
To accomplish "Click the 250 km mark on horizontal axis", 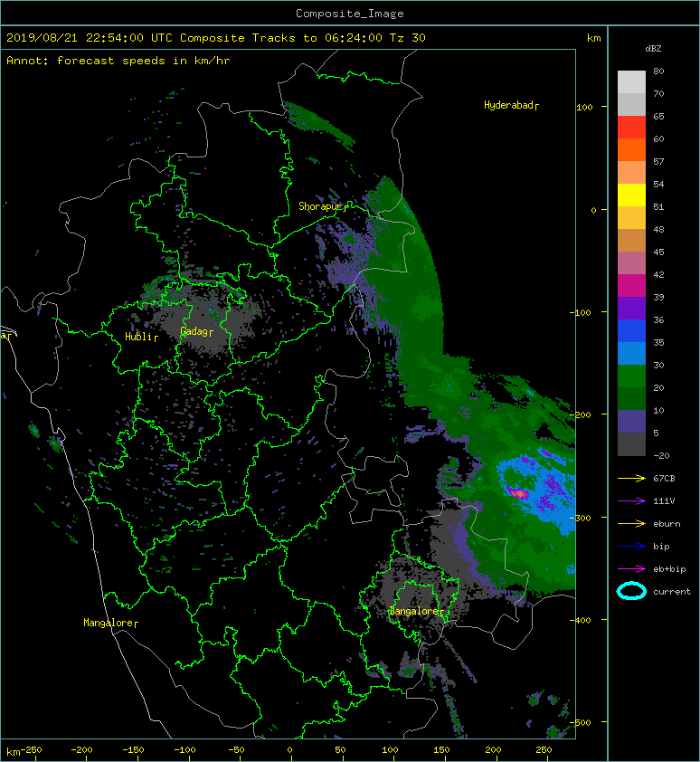I will (x=544, y=750).
